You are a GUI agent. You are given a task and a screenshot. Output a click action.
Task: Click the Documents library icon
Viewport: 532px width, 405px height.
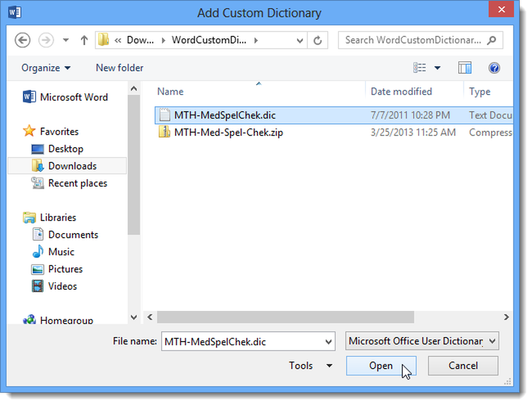click(38, 235)
